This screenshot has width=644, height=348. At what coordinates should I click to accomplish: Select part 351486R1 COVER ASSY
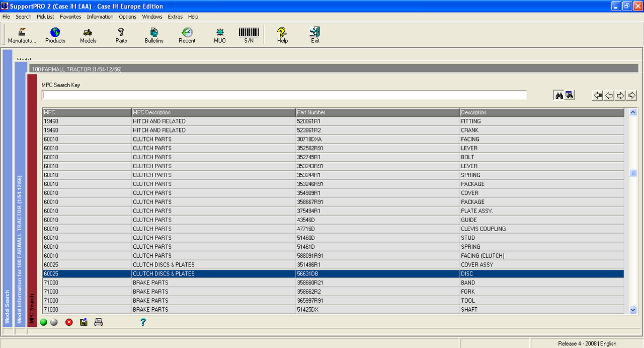click(333, 265)
